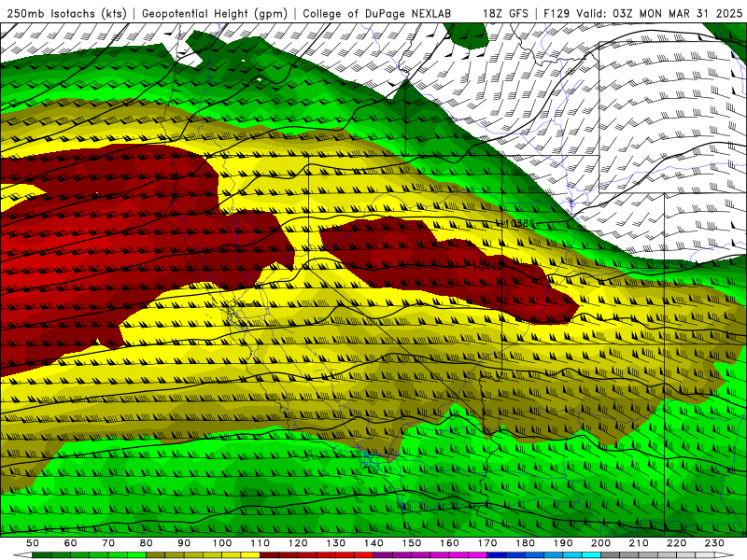Click the 50 value on the color scale

pos(33,543)
